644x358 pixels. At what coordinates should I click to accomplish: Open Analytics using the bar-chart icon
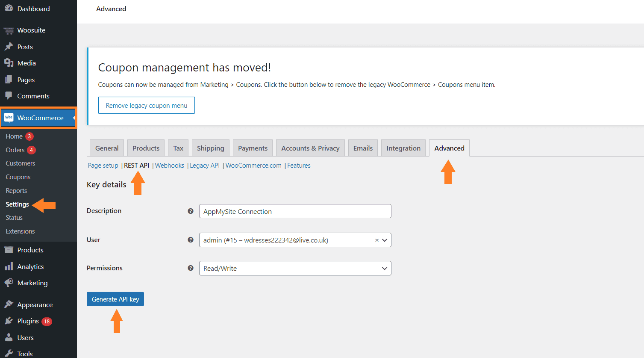pyautogui.click(x=8, y=266)
